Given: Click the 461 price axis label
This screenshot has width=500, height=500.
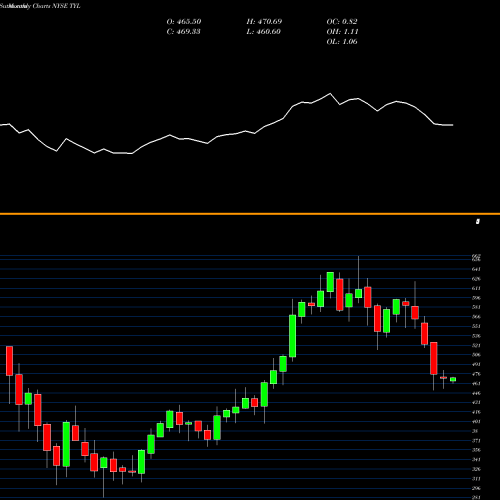Looking at the screenshot, I should pos(476,384).
